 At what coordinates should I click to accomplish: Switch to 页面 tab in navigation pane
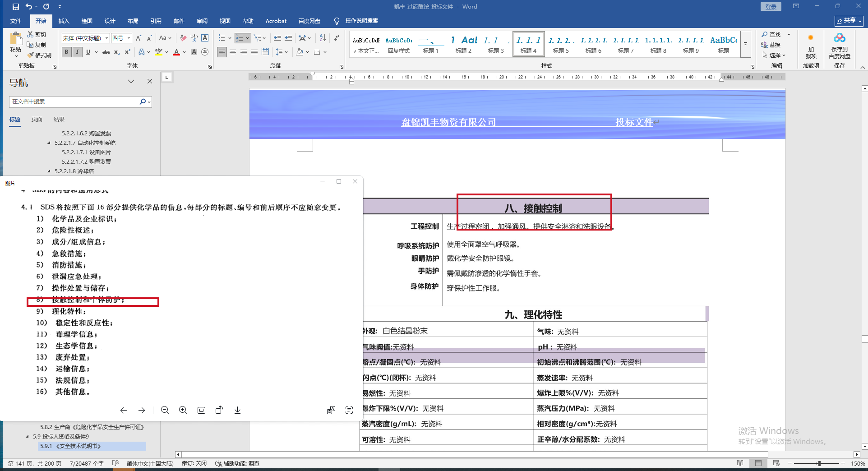[37, 119]
